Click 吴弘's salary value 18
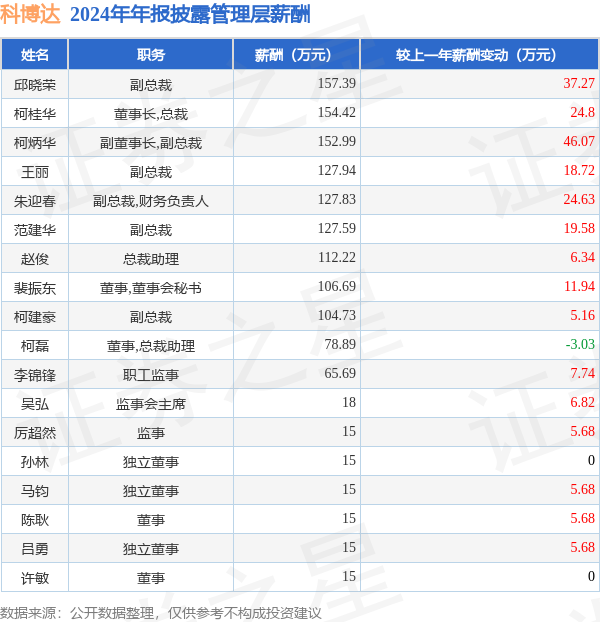The width and height of the screenshot is (600, 622). pos(349,402)
